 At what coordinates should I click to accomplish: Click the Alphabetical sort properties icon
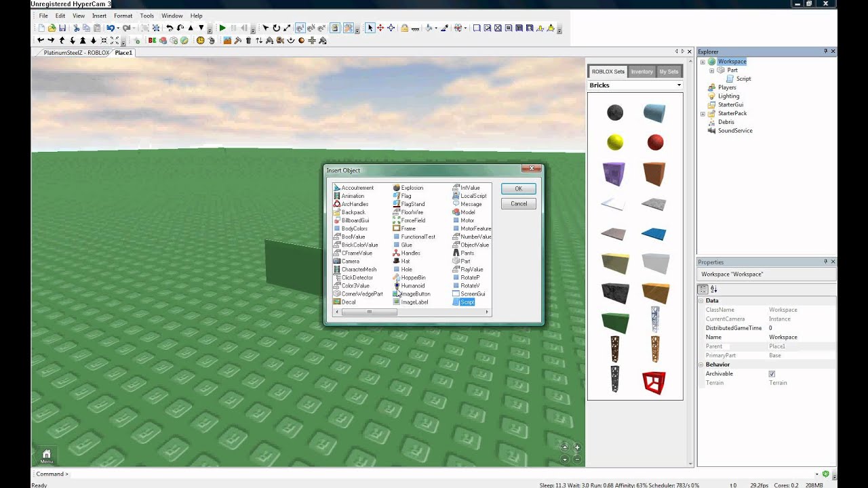pyautogui.click(x=713, y=289)
